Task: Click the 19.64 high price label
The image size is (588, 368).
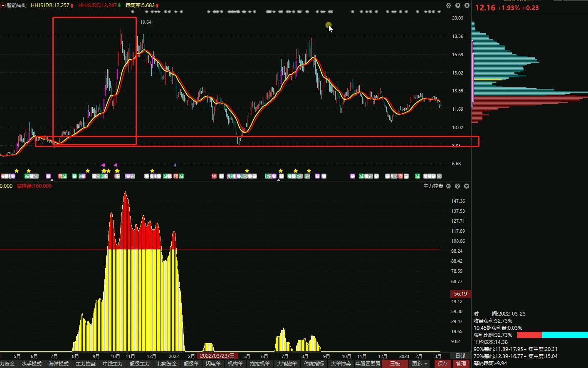Action: [146, 22]
